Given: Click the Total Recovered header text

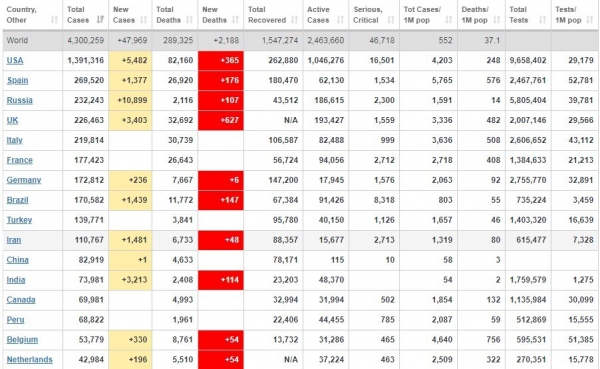Looking at the screenshot, I should pos(267,15).
